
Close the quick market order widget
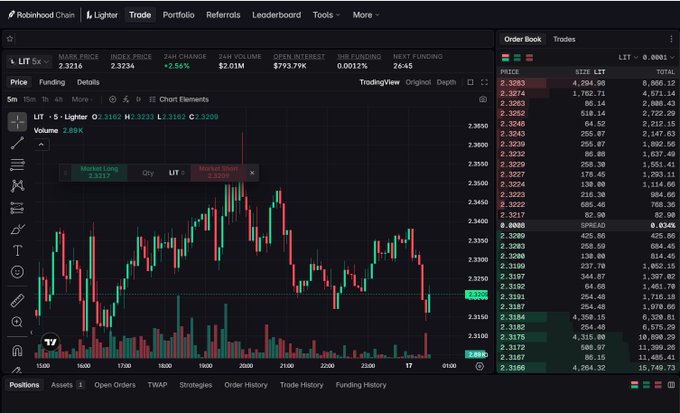(252, 173)
